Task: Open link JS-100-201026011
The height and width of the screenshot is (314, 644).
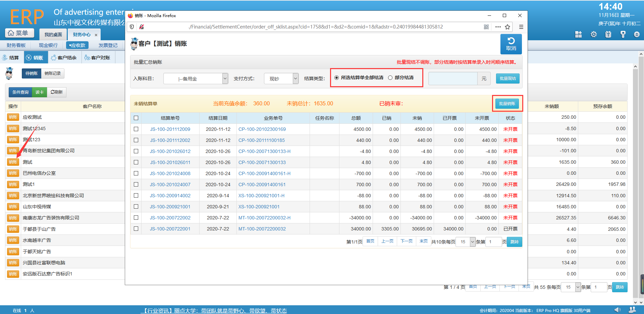Action: (170, 162)
